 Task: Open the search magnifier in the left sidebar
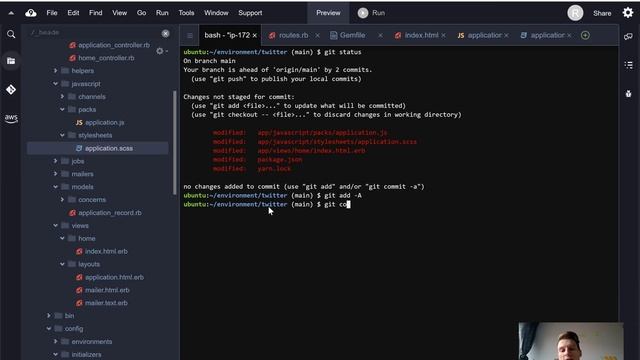(x=11, y=34)
